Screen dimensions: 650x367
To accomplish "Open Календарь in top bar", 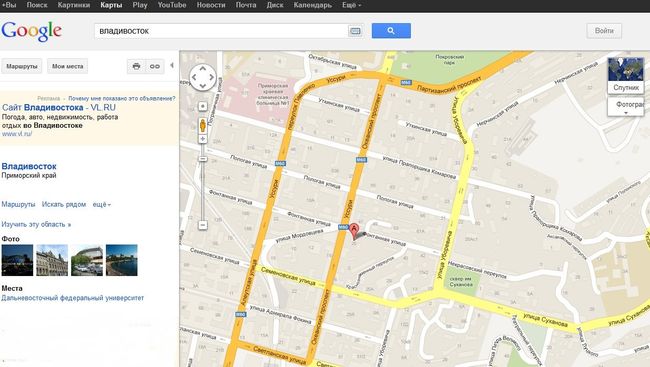I will click(x=313, y=5).
